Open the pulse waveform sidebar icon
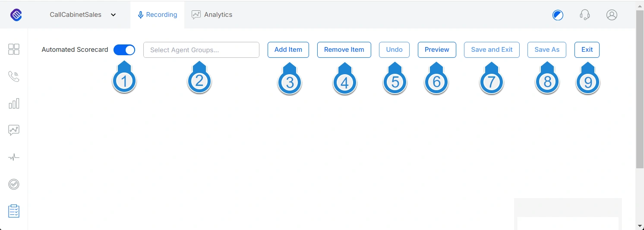The width and height of the screenshot is (644, 230). (x=14, y=158)
